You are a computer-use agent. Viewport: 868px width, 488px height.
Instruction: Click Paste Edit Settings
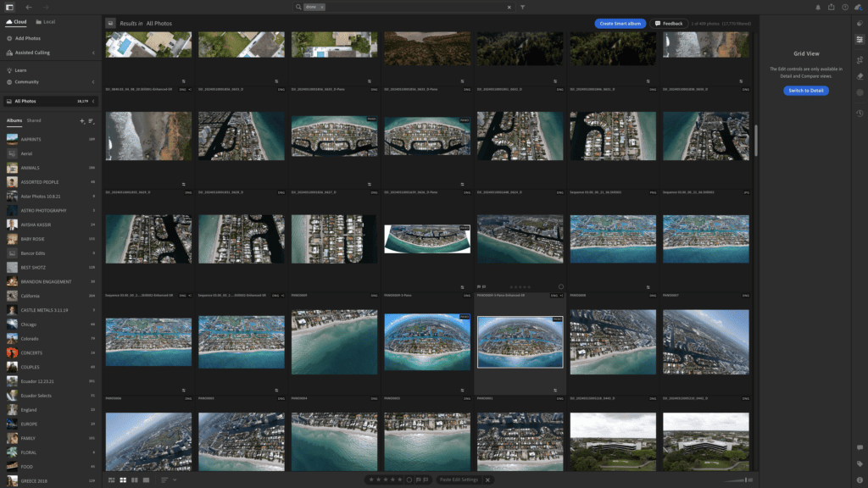click(459, 480)
